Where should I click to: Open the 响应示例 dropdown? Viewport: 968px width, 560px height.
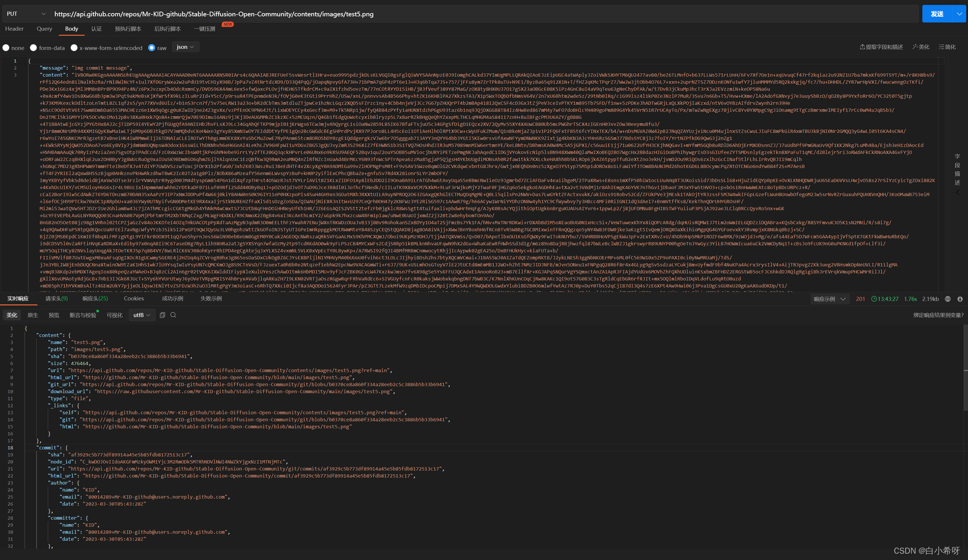point(830,299)
